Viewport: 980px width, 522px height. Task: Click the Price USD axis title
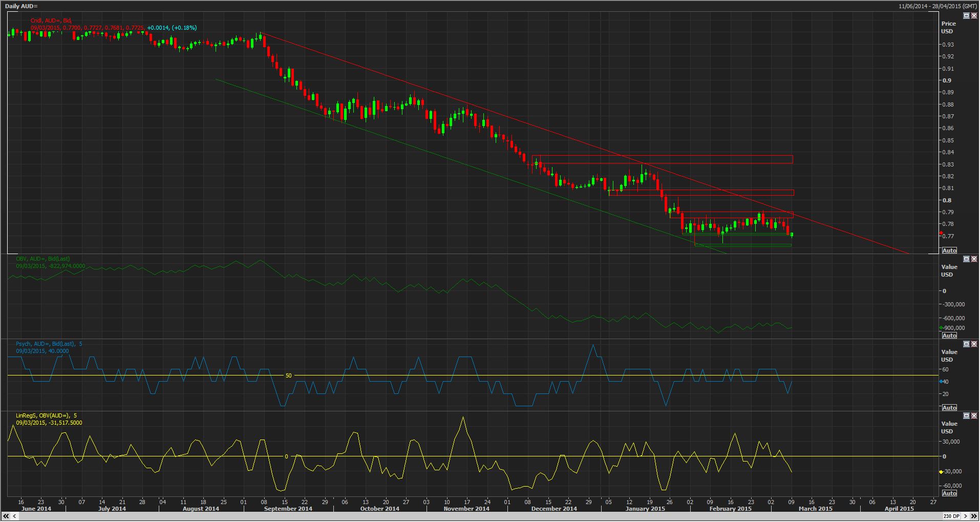click(x=948, y=27)
